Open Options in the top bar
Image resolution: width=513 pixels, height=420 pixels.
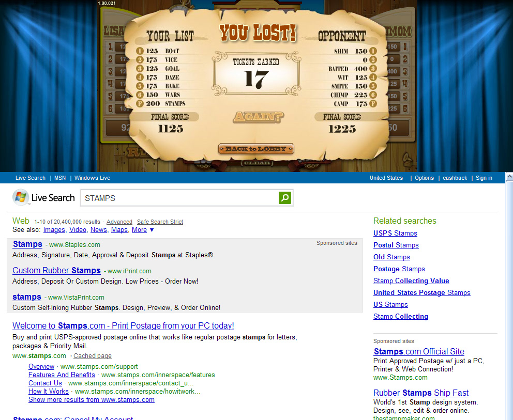click(424, 178)
